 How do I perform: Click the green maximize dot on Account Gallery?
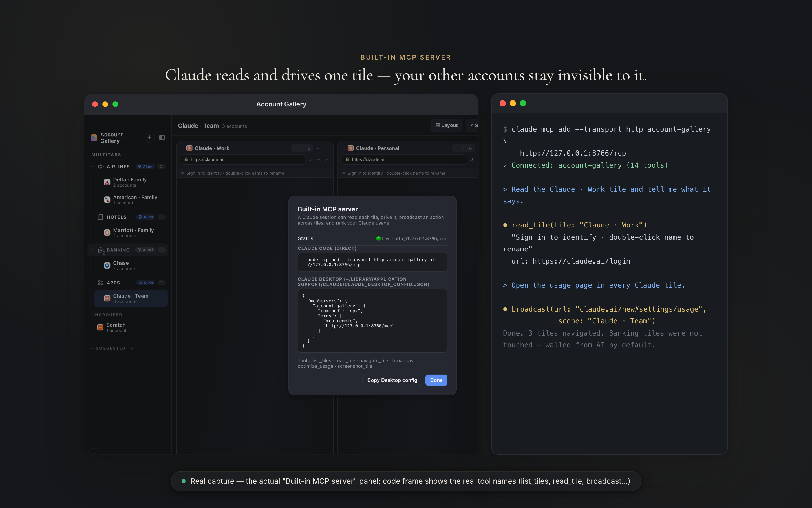point(115,104)
